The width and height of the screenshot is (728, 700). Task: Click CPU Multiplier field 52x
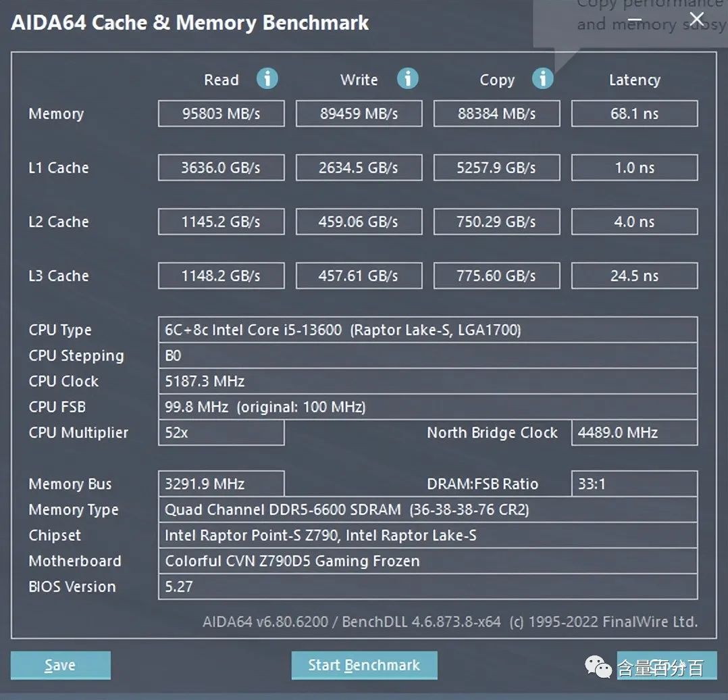coord(222,432)
